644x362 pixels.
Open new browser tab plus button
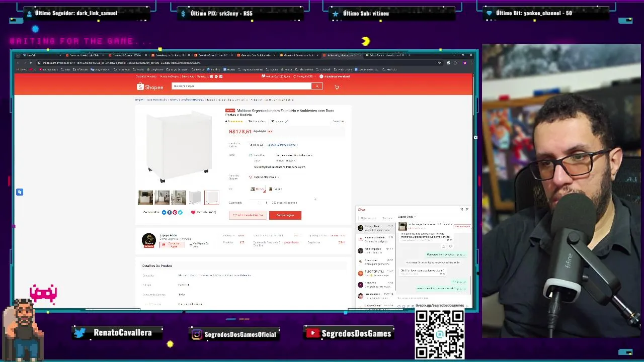410,55
